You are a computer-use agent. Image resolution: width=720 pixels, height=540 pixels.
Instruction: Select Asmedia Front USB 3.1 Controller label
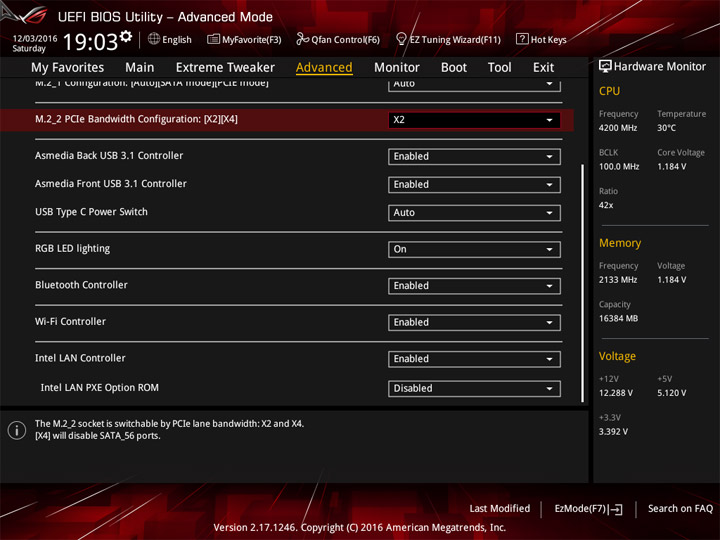click(x=111, y=184)
